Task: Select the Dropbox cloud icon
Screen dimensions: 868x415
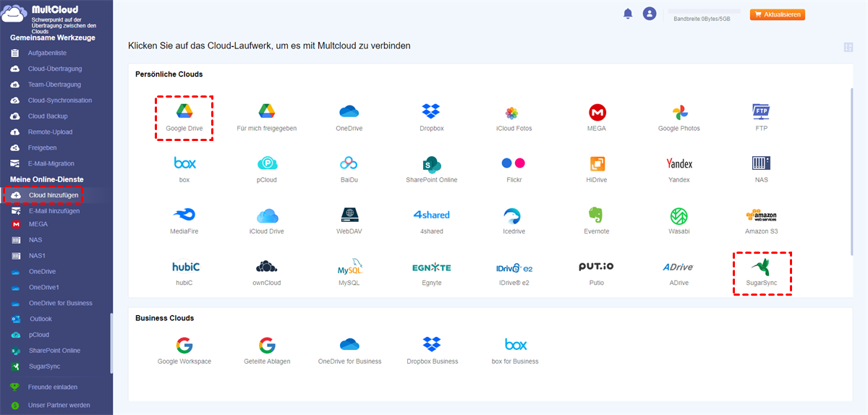Action: (x=432, y=111)
